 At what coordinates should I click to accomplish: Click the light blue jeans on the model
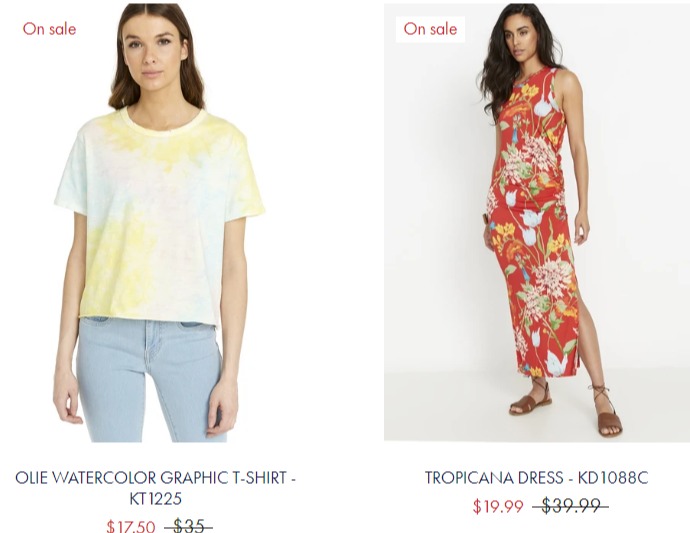coord(150,379)
